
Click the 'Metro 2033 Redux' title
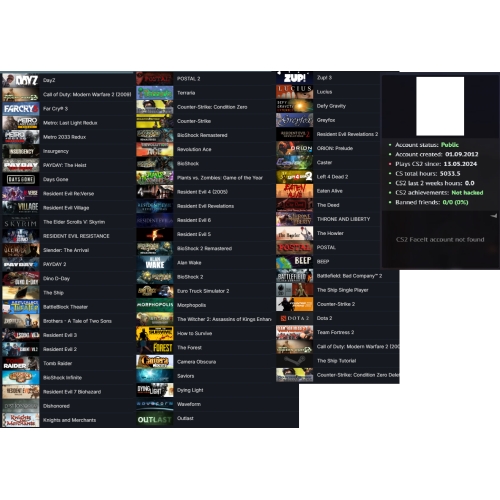coord(64,137)
